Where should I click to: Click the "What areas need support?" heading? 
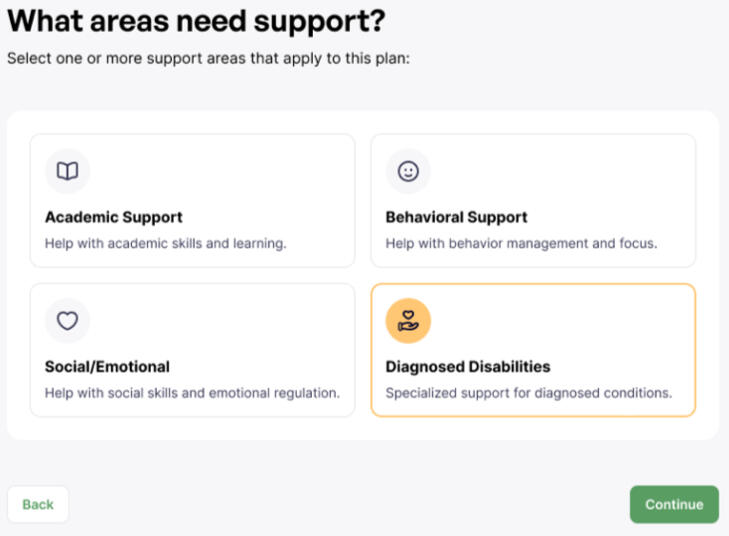point(196,20)
